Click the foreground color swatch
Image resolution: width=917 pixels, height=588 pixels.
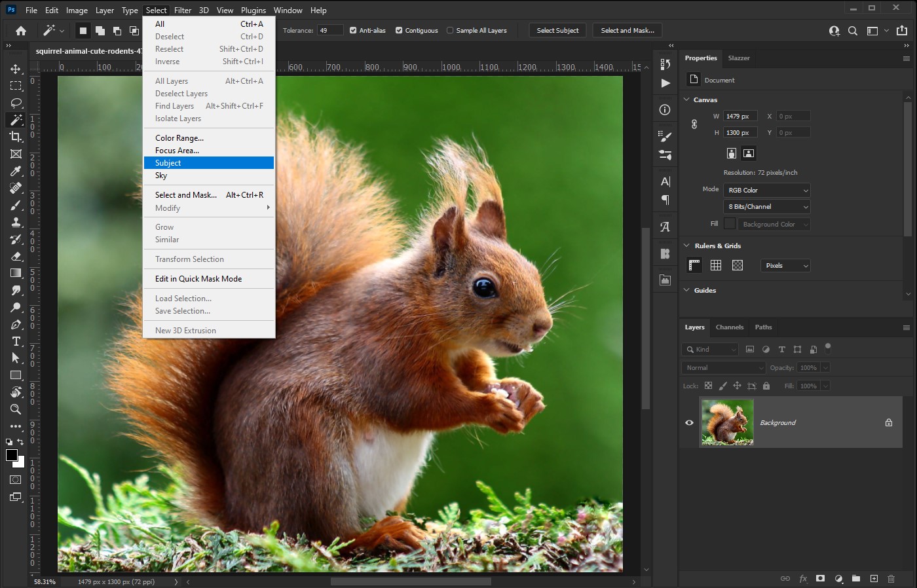[x=12, y=456]
